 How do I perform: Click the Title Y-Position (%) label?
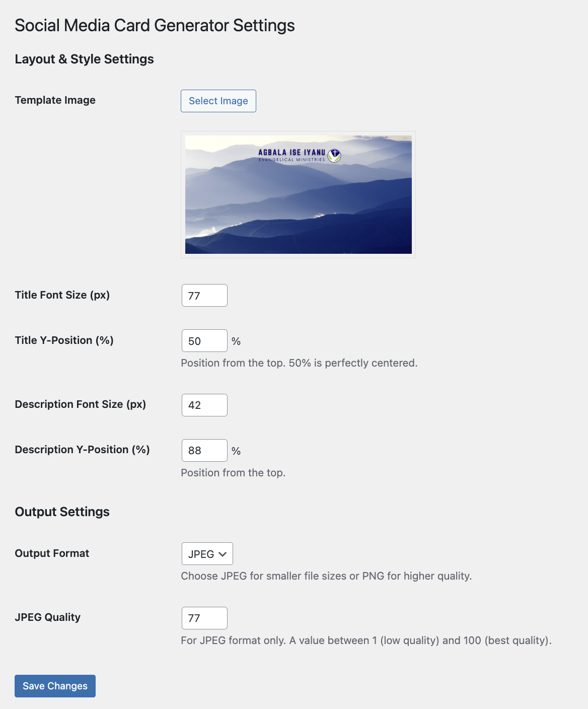pos(64,340)
